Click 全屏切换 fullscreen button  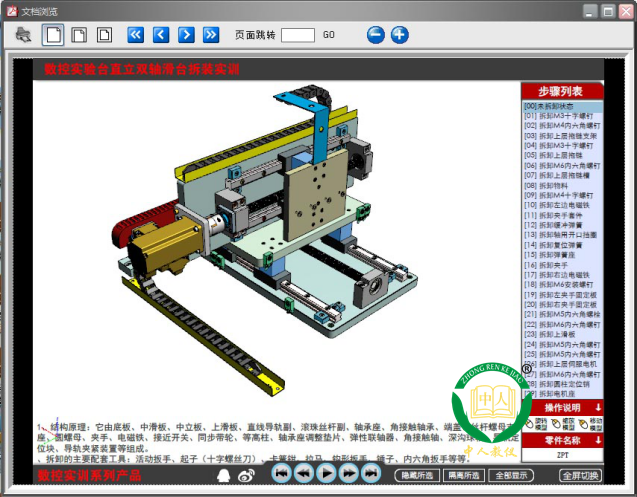click(x=580, y=475)
